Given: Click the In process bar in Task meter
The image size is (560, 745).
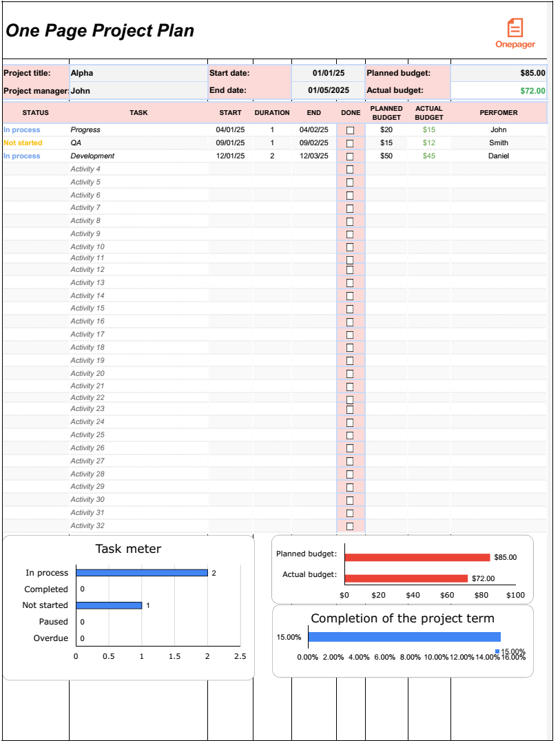Looking at the screenshot, I should [x=142, y=573].
